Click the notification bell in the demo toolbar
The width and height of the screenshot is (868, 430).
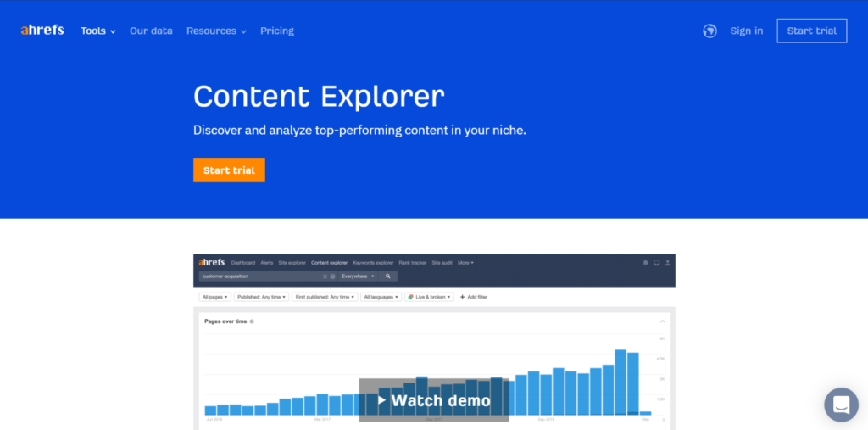[645, 263]
